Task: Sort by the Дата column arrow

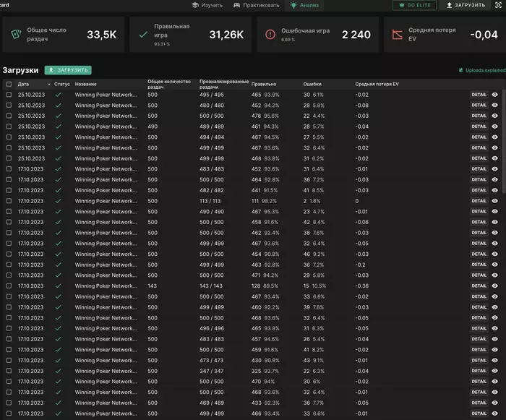Action: [49, 85]
